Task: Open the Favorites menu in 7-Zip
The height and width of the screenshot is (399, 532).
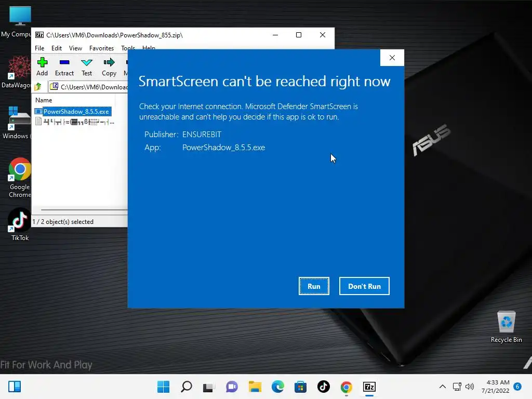Action: (x=101, y=48)
